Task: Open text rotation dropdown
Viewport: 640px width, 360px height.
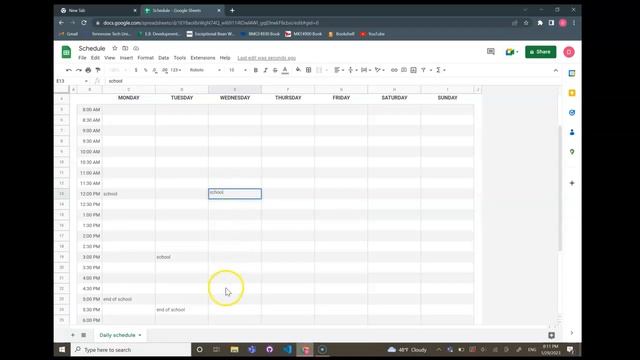Action: pyautogui.click(x=380, y=70)
